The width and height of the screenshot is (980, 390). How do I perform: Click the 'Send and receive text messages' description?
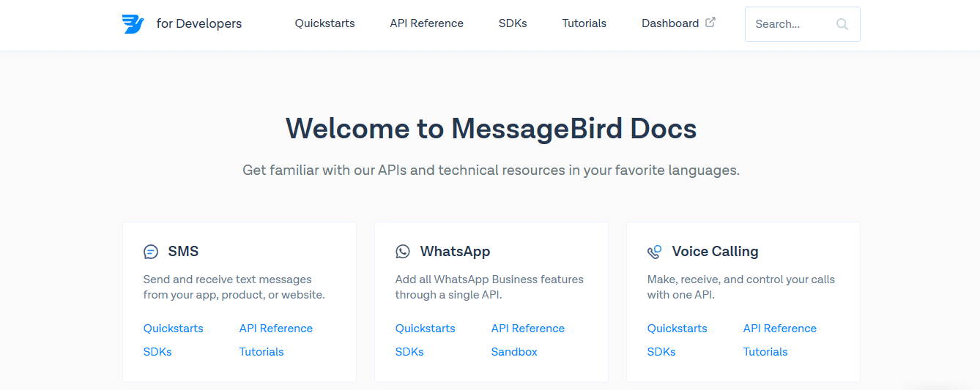click(234, 287)
